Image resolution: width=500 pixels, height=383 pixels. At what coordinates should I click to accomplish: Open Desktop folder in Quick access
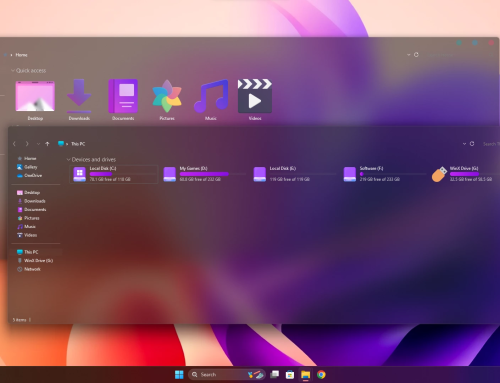click(35, 100)
